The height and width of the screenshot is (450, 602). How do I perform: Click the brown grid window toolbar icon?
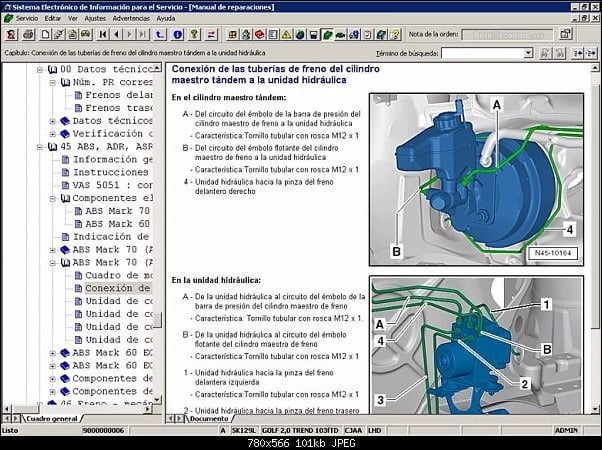coord(232,35)
